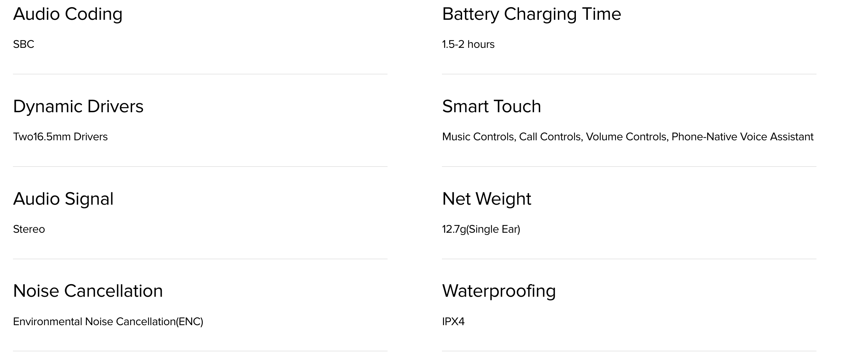Select the Two16.5mm Drivers text
868x364 pixels.
(x=60, y=137)
